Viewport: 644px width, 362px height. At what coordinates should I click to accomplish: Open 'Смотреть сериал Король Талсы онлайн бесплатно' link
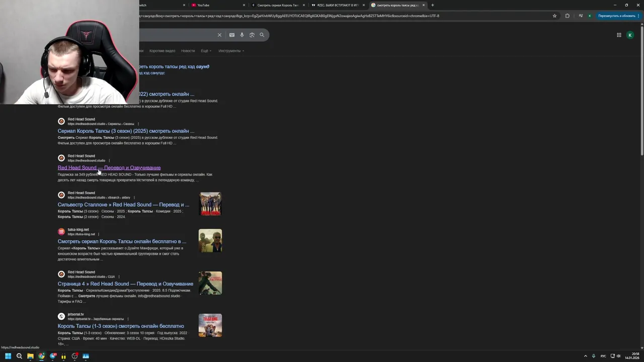122,241
